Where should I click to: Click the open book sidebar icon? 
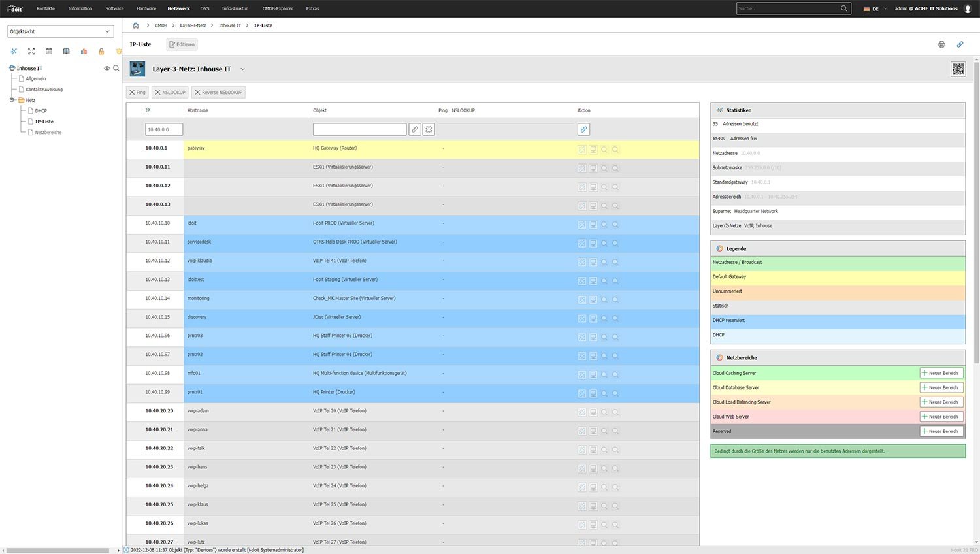(66, 51)
